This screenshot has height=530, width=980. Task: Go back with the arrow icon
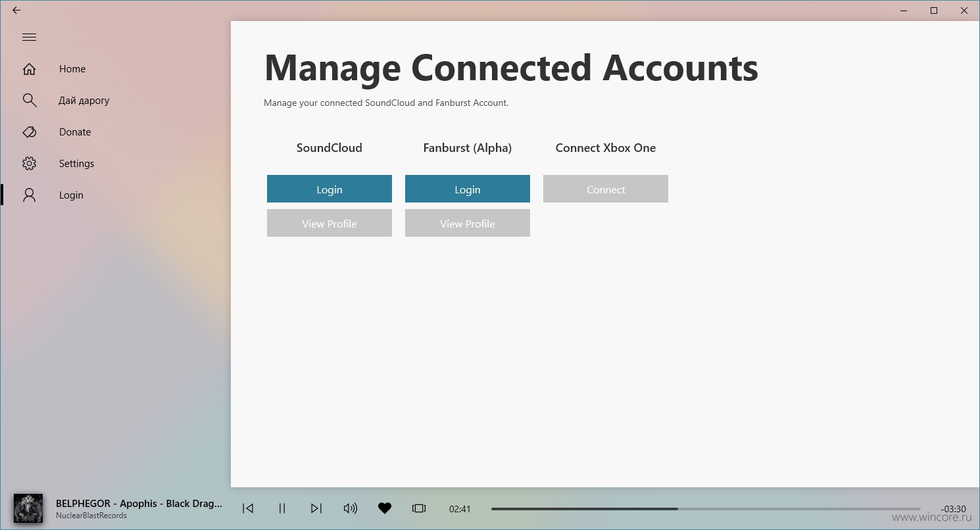[16, 11]
